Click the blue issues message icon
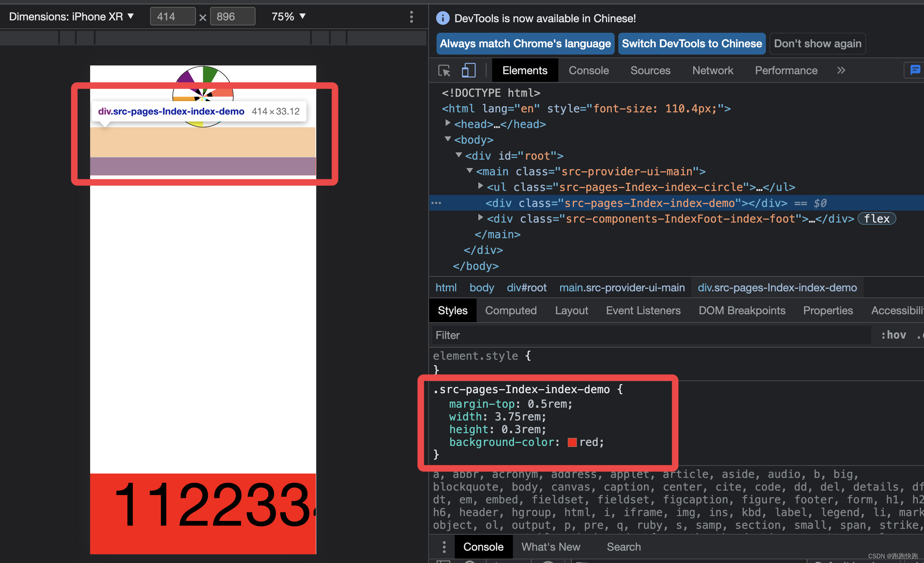 915,70
